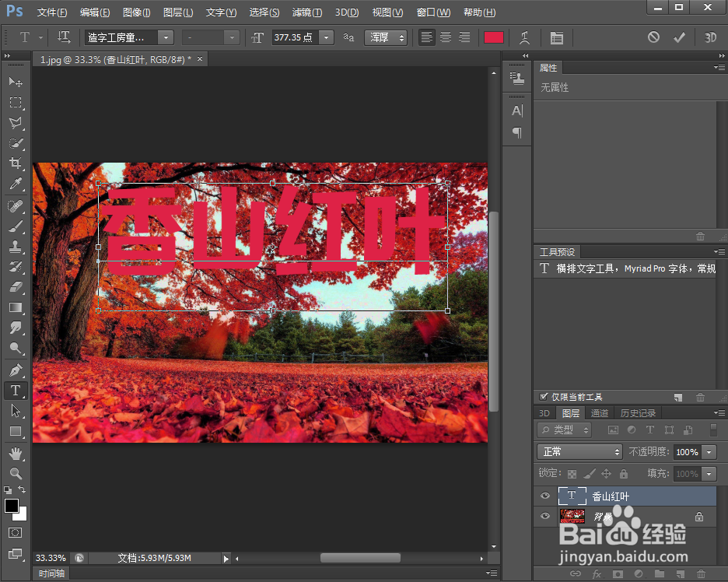The image size is (728, 582).
Task: Open the 滤镜 menu
Action: tap(307, 12)
